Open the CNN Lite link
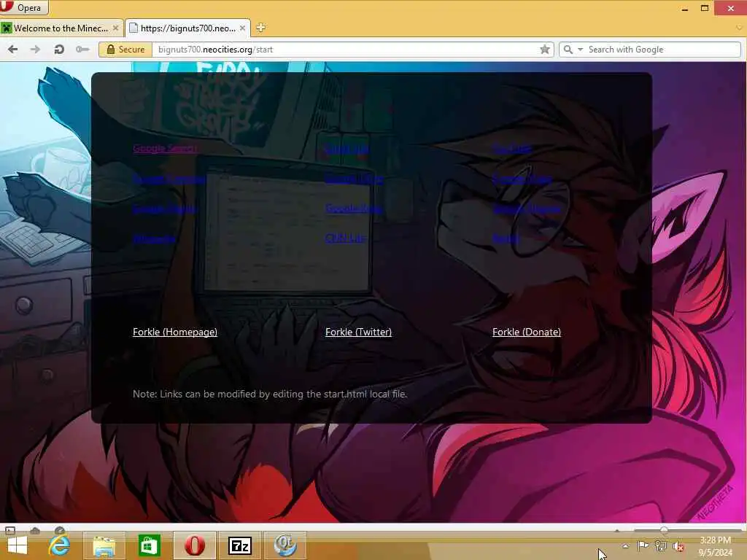Image resolution: width=747 pixels, height=560 pixels. pos(345,238)
